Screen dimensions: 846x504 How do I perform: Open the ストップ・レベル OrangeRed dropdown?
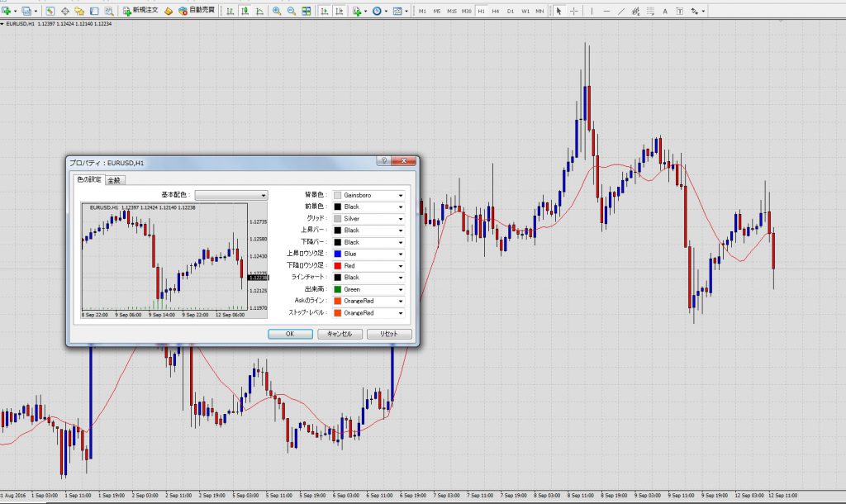[x=368, y=313]
